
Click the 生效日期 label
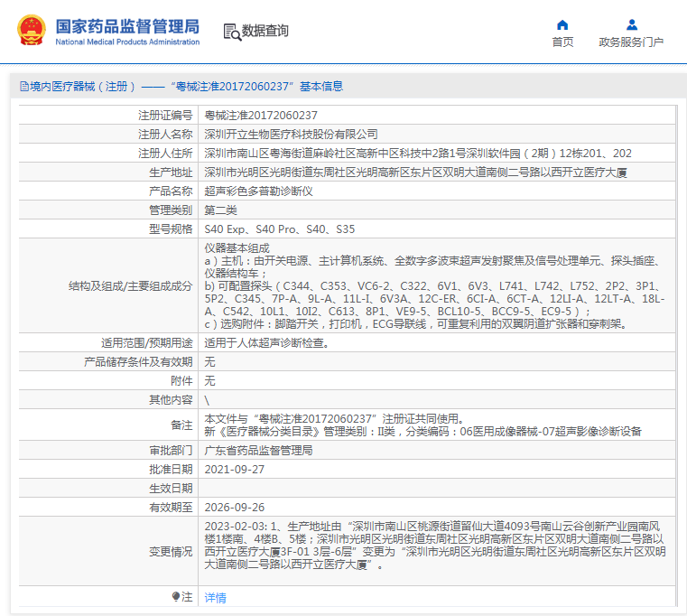171,488
